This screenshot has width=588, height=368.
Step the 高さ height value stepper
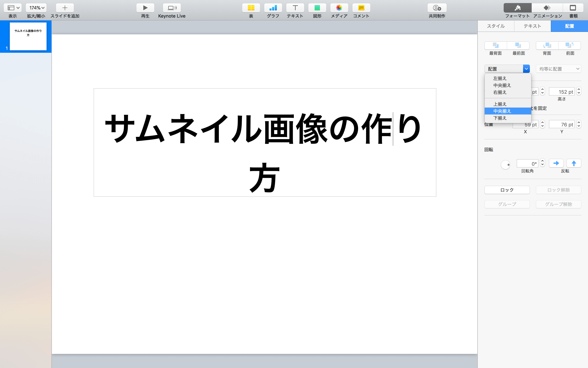[579, 91]
